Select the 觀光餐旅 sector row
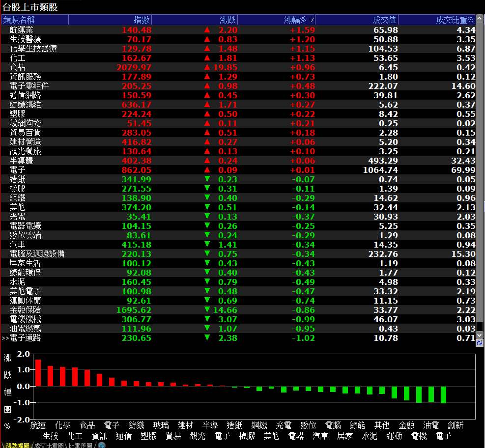This screenshot has width=485, height=448. point(238,151)
